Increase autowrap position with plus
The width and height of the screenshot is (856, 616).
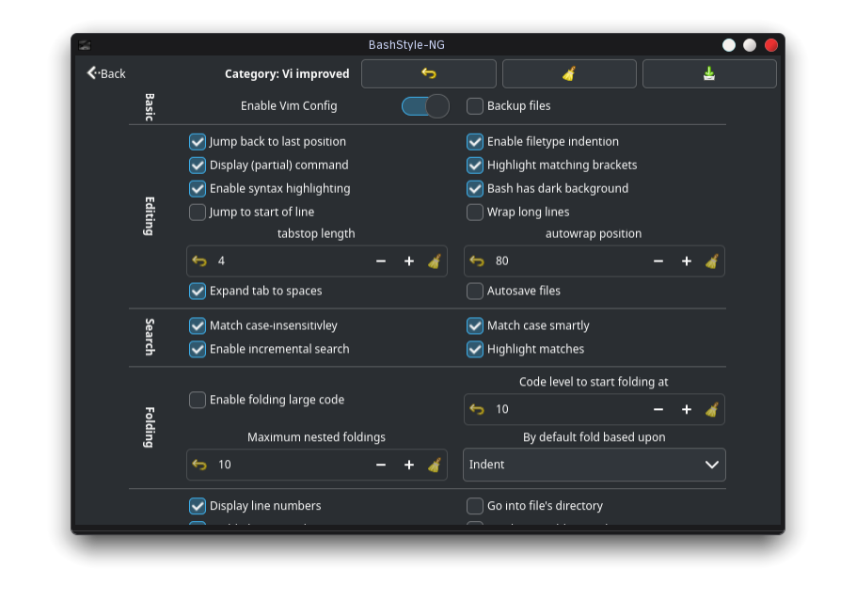pos(687,261)
